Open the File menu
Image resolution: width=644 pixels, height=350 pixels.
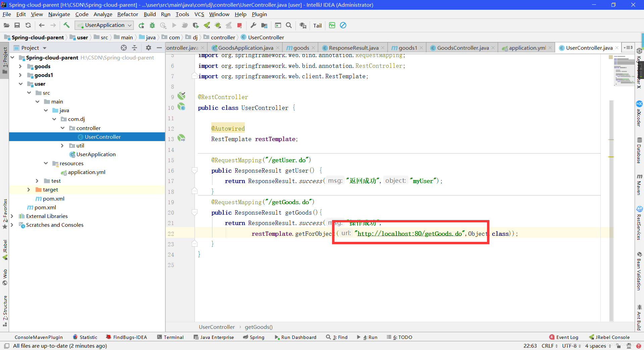(7, 14)
